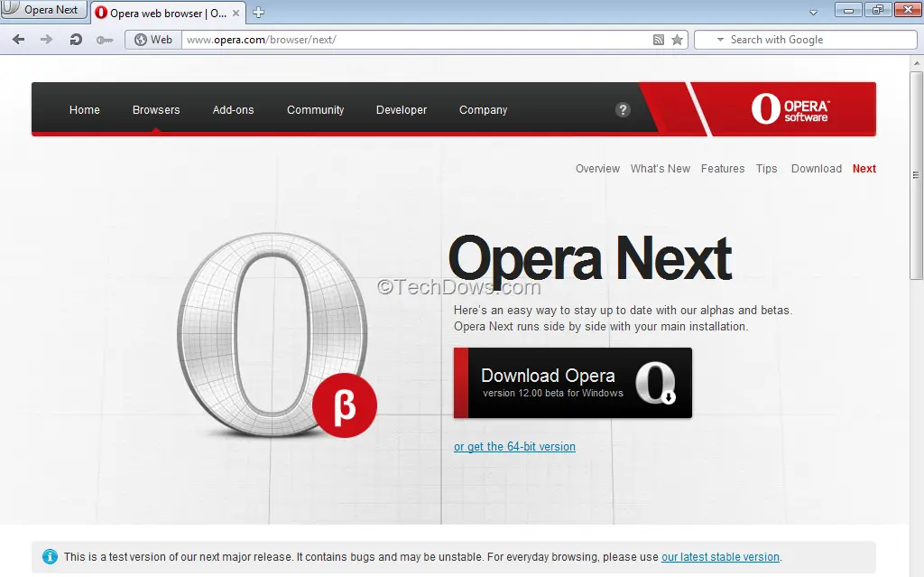Add a new tab with plus button

tap(258, 13)
